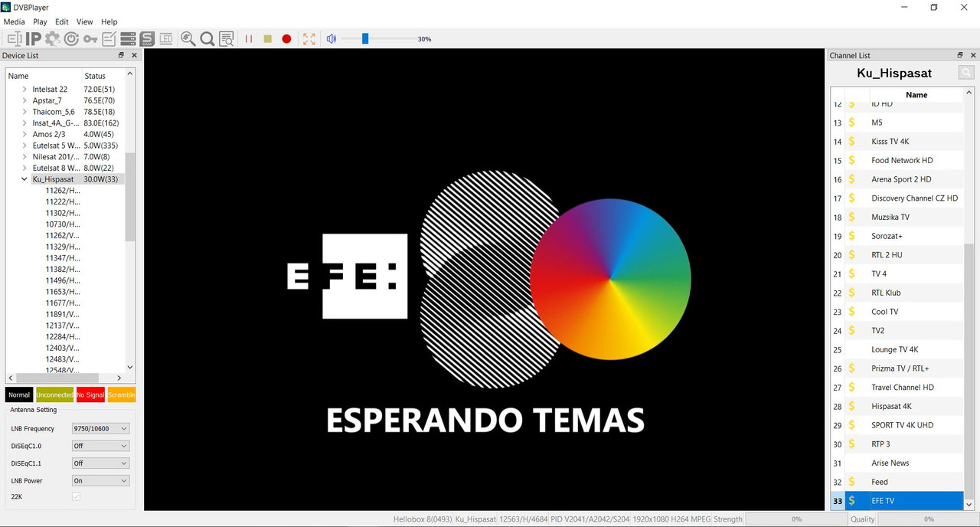Click the first toolbar icon left of IP

pos(15,38)
